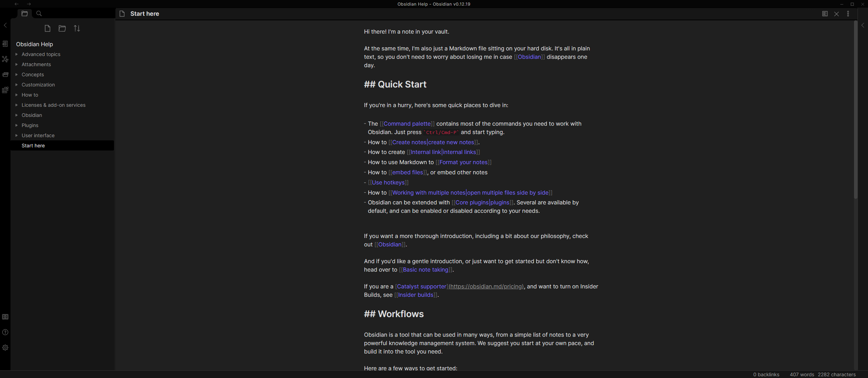
Task: Click the editor vertical scrollbar
Action: 855,110
